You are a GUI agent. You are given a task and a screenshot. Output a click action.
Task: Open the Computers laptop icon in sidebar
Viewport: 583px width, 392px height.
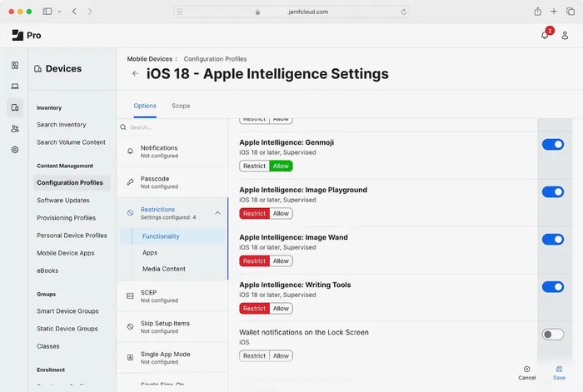15,87
